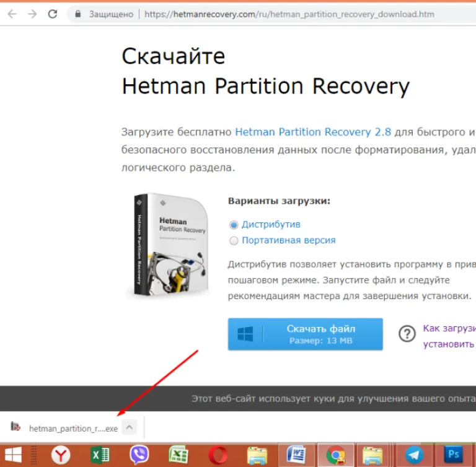Screen dimensions: 476x467
Task: Click the downloaded exe file icon
Action: tap(15, 427)
